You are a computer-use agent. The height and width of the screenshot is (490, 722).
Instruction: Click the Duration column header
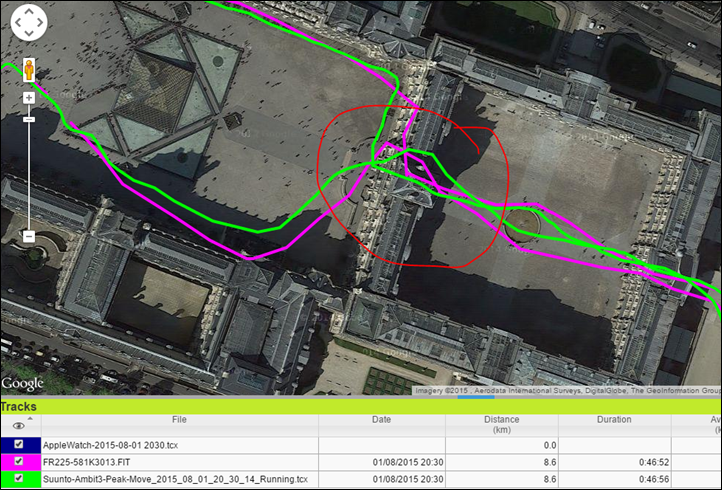pos(614,420)
